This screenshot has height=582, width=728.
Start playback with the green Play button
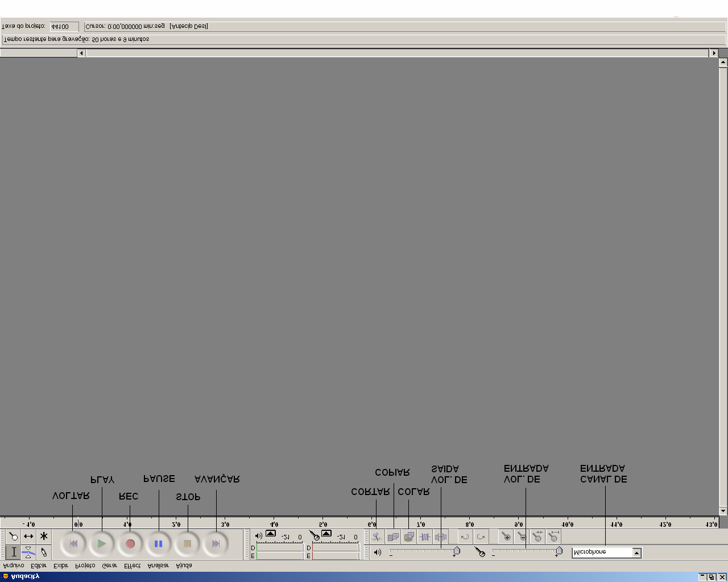(x=102, y=544)
